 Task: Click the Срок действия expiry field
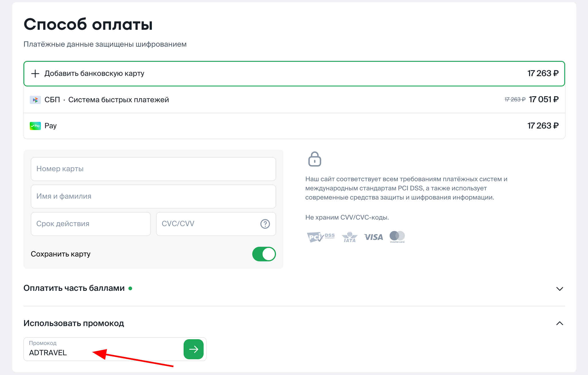(x=91, y=224)
